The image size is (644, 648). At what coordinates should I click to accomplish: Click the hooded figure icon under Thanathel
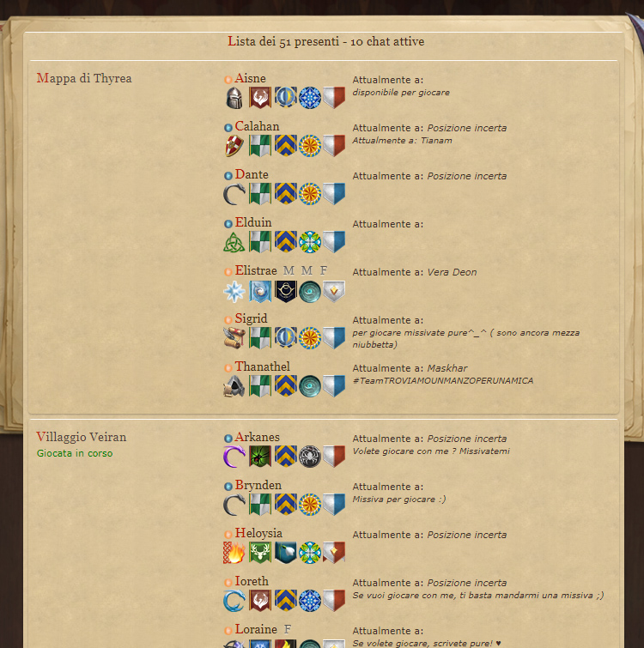pos(234,386)
